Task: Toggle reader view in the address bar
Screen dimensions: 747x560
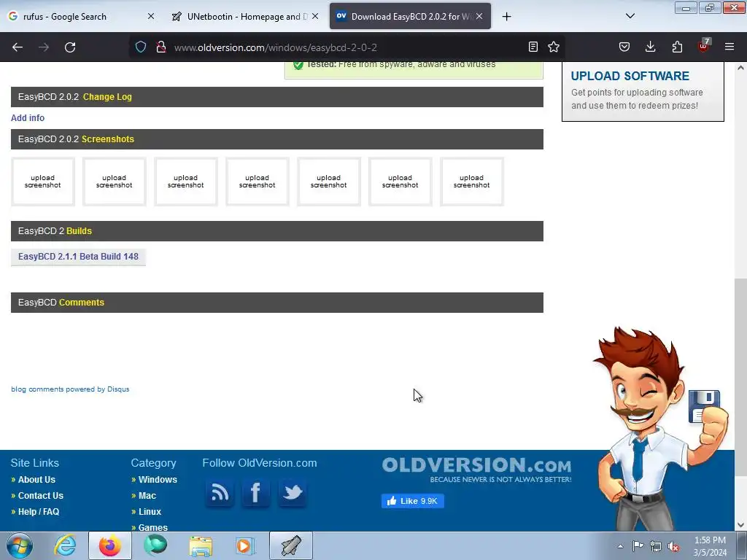Action: [x=533, y=47]
